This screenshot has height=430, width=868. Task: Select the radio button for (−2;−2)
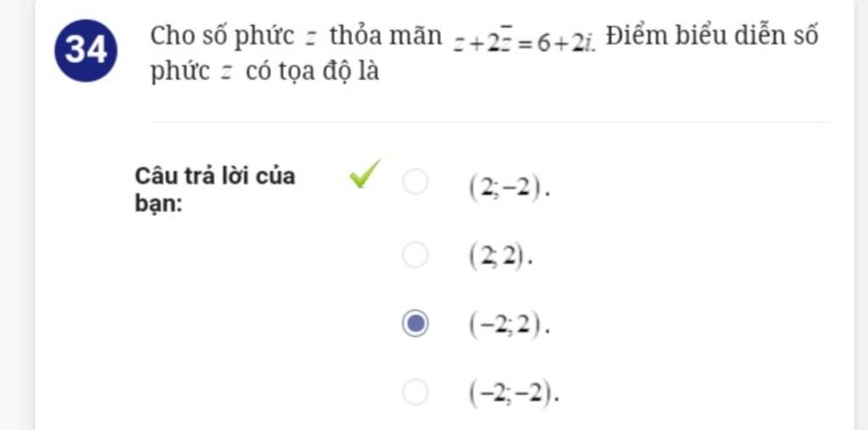tap(415, 393)
